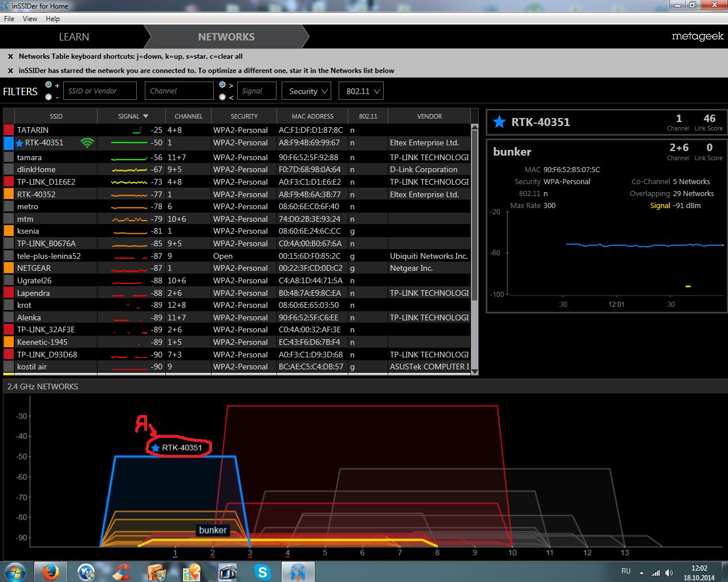
Task: Click the WiFi connected icon in RTK-40351 row
Action: point(87,143)
